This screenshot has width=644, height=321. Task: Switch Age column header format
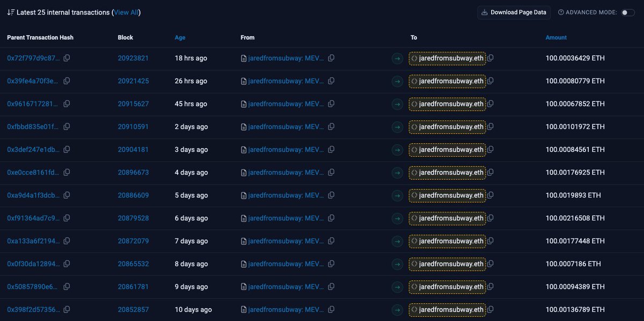pos(180,38)
